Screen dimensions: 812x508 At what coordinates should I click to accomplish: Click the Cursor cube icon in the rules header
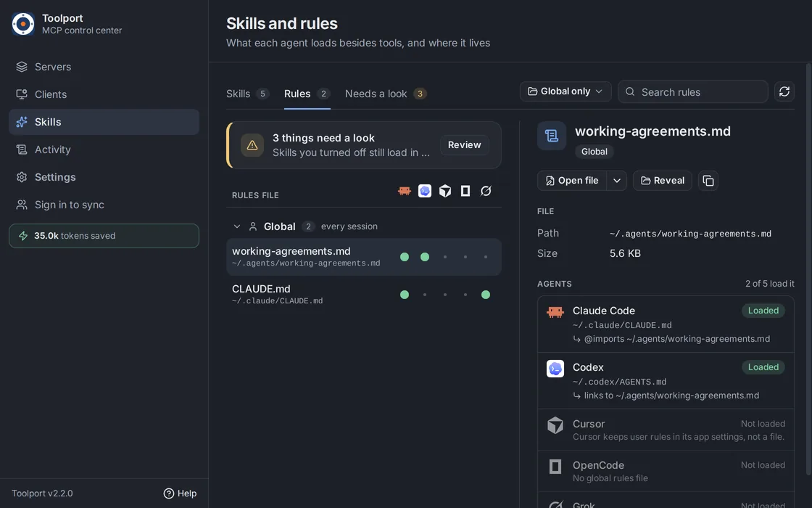pos(445,191)
